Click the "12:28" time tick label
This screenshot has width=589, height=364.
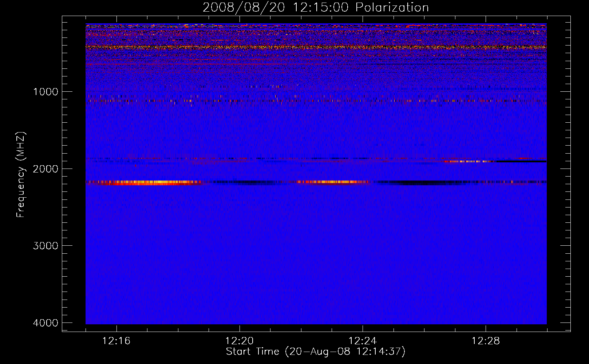486,341
